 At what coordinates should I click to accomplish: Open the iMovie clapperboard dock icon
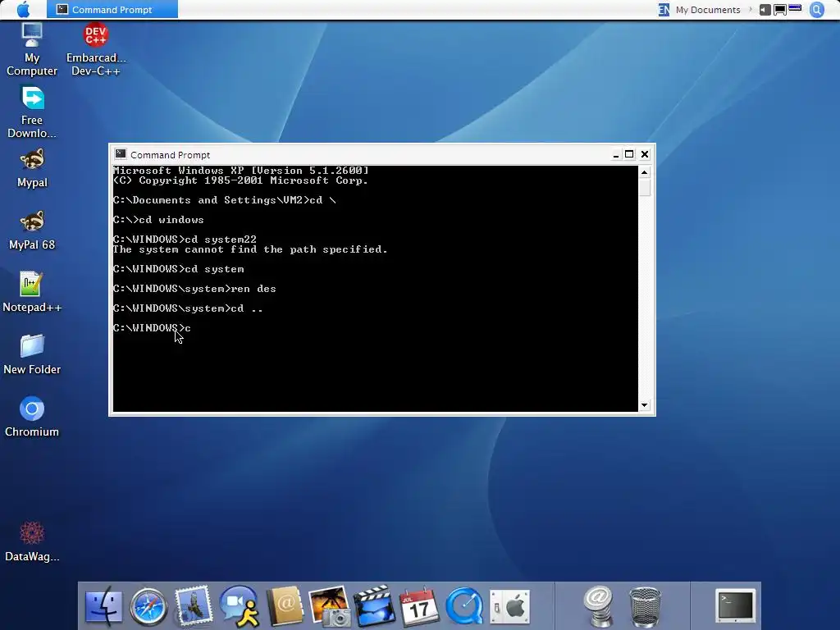(x=374, y=606)
